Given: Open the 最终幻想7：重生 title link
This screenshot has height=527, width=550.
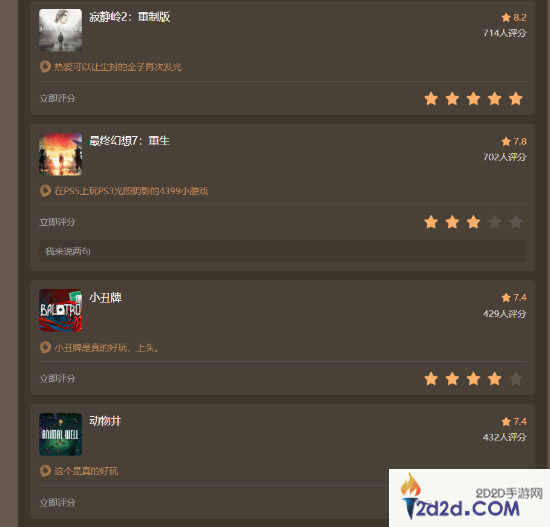Looking at the screenshot, I should [129, 141].
